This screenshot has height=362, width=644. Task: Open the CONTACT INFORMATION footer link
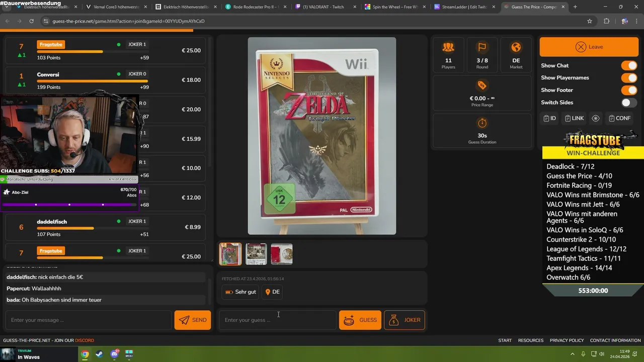point(615,340)
